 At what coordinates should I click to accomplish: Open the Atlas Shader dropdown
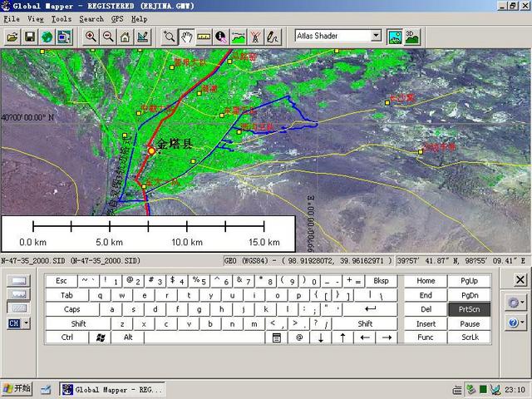(x=376, y=35)
